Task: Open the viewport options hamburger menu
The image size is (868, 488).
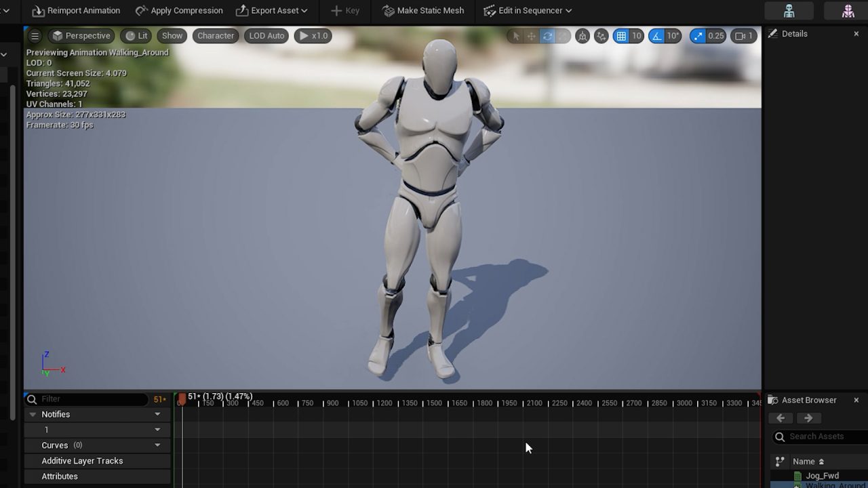Action: (x=35, y=35)
